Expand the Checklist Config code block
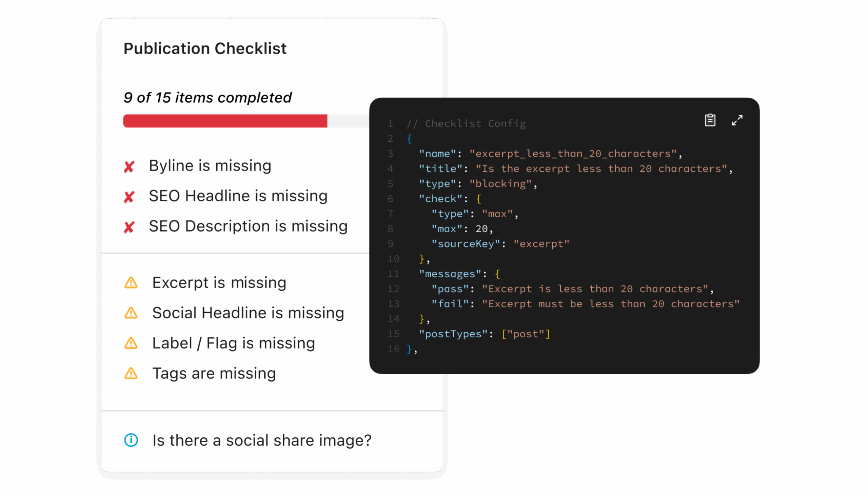 click(x=737, y=120)
